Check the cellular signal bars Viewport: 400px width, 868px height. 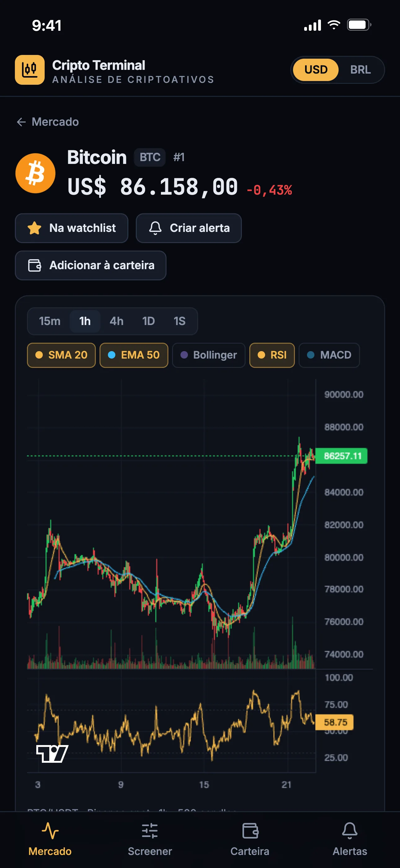(x=313, y=25)
